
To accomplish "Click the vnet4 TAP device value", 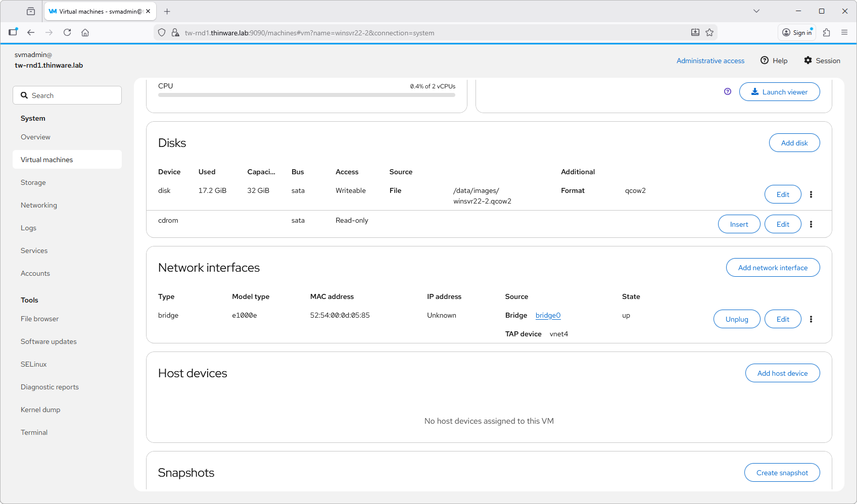I will tap(559, 334).
